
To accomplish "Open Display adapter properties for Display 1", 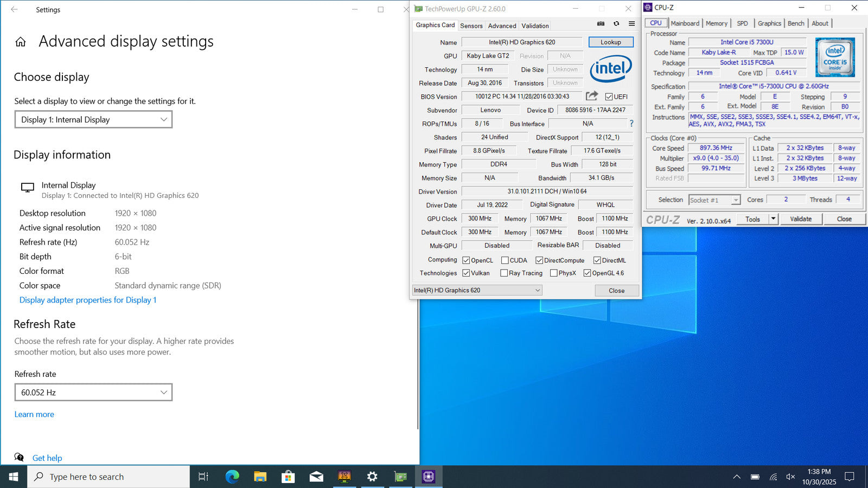I will [88, 300].
